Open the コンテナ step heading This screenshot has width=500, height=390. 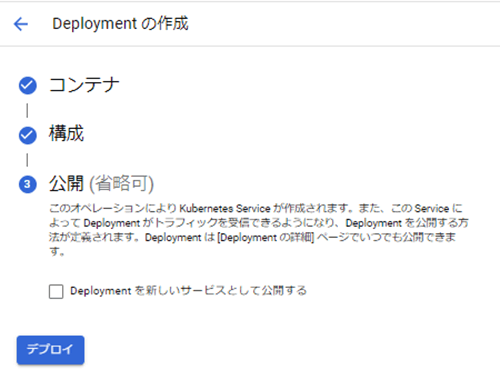[x=84, y=85]
